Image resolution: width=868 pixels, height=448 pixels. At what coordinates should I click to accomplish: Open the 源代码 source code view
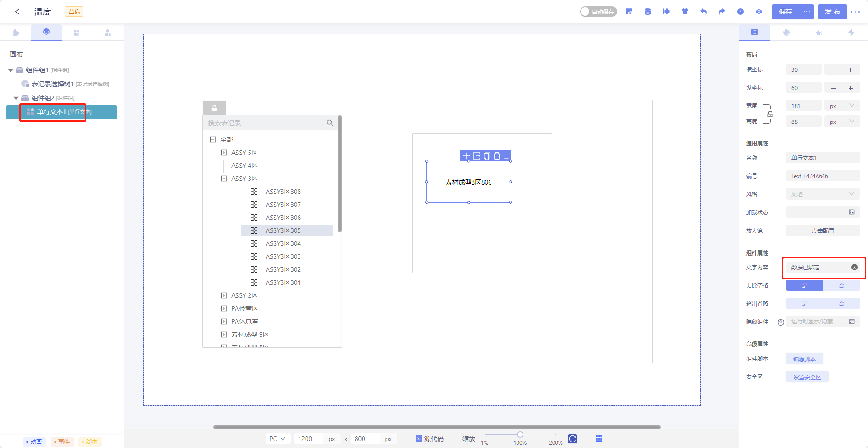(430, 439)
